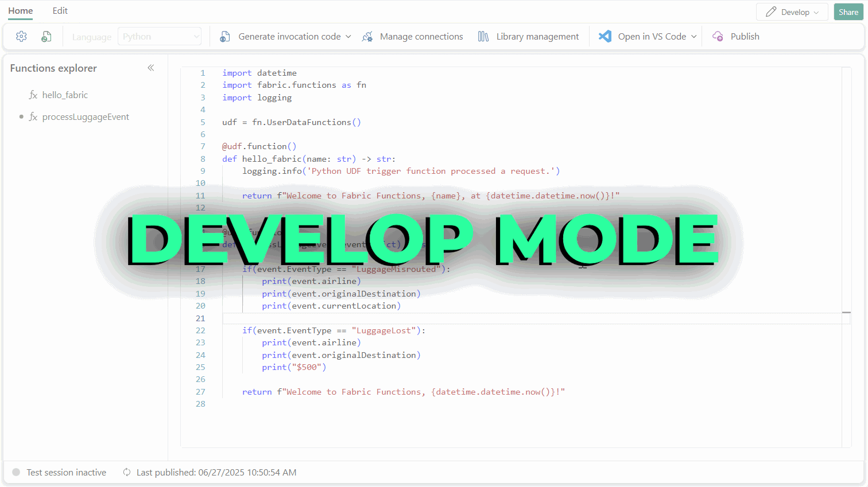Click 'import fabric.functions as fn' on line 2
Screen dimensions: 868x487
click(x=294, y=85)
